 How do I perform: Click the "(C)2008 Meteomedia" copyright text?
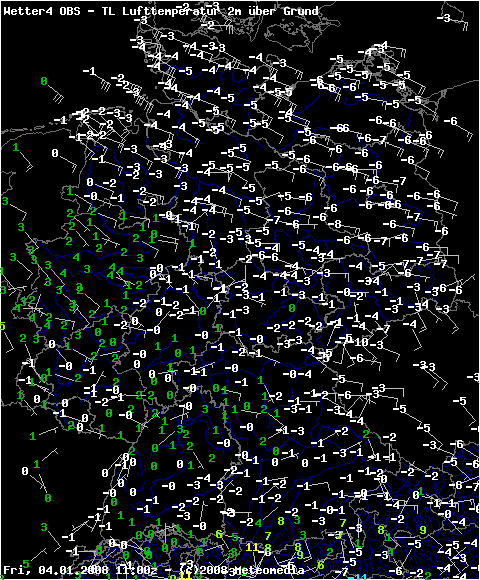242,570
